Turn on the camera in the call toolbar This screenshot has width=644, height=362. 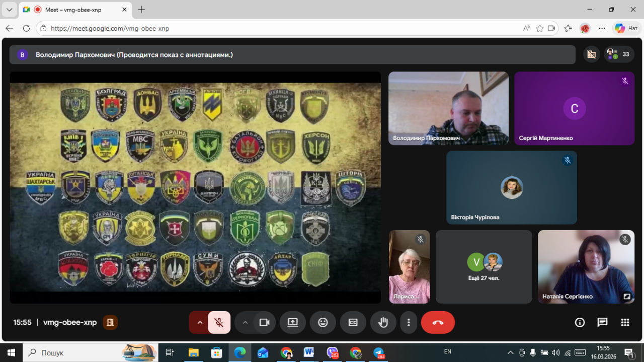pos(264,322)
